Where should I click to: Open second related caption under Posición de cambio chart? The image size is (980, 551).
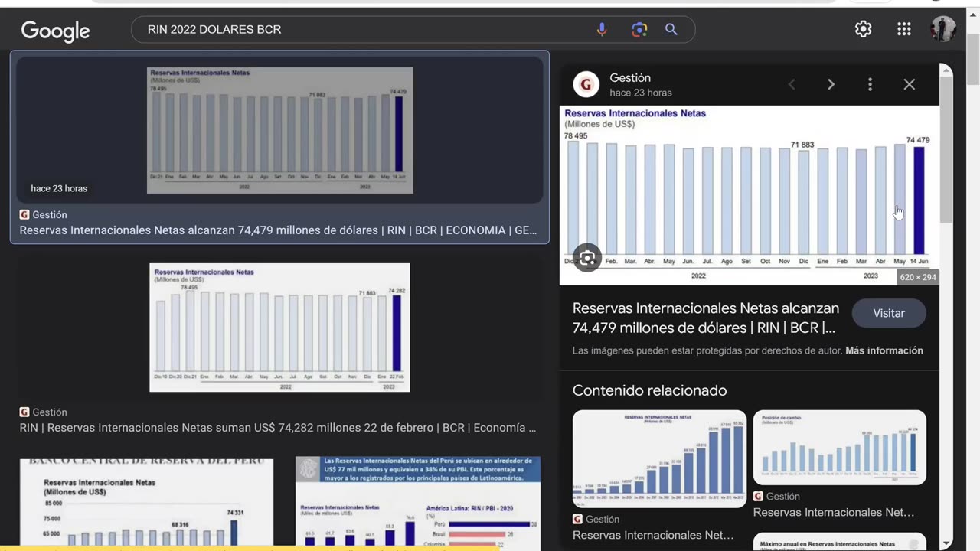[834, 512]
